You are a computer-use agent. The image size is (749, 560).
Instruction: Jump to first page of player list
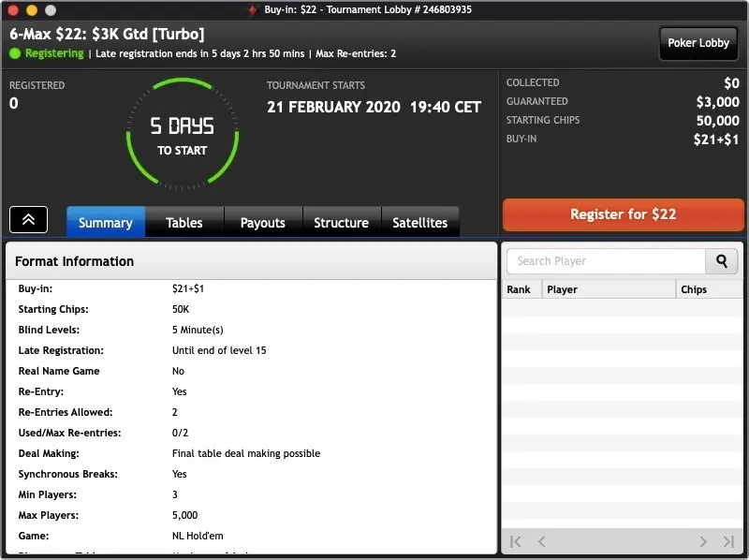point(514,541)
